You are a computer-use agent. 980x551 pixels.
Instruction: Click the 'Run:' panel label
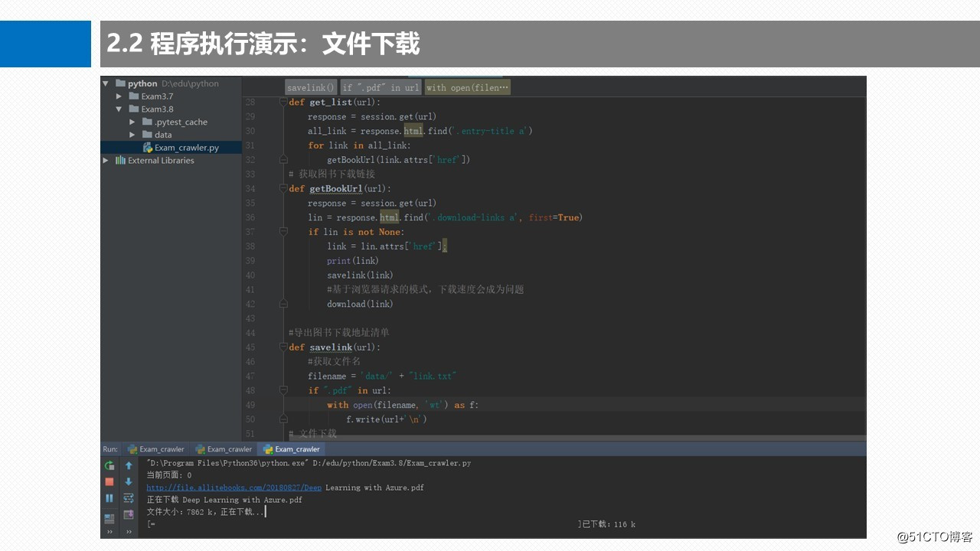[x=111, y=449]
